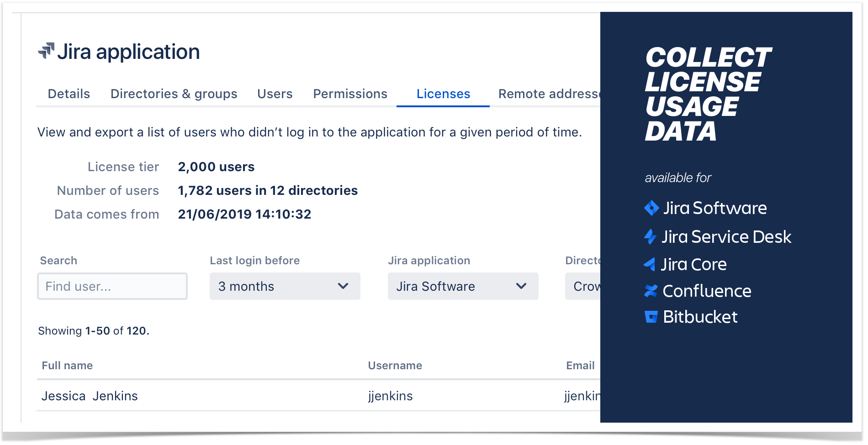
Task: Click the Jira application logo icon
Action: [46, 51]
